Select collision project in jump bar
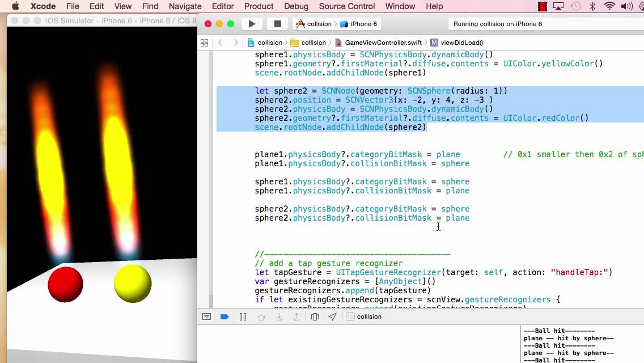Viewport: 644px width, 363px height. [x=265, y=43]
